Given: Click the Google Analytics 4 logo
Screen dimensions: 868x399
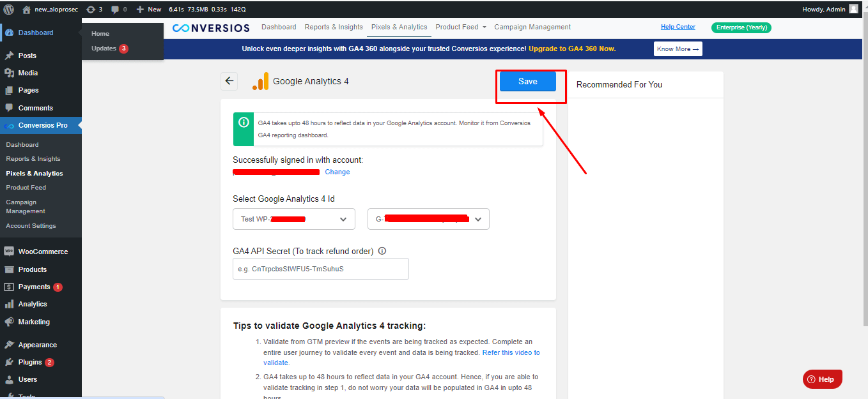Looking at the screenshot, I should click(x=260, y=81).
